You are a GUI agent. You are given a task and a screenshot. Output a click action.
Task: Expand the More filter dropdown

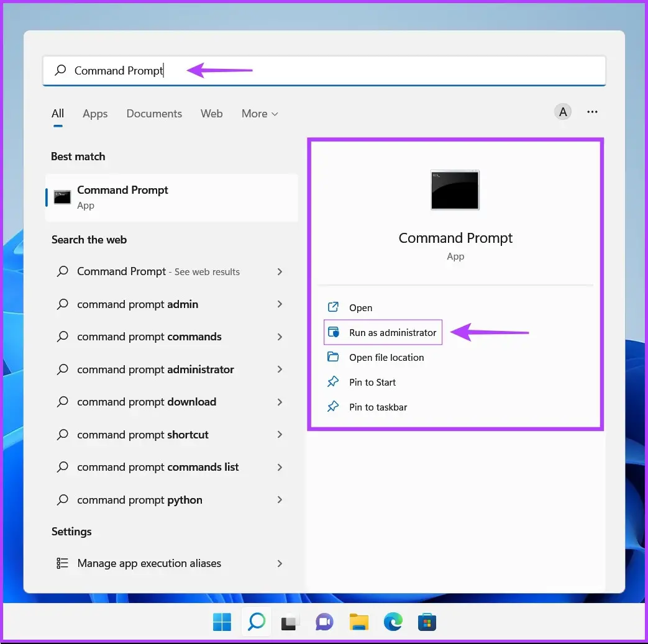pos(260,114)
